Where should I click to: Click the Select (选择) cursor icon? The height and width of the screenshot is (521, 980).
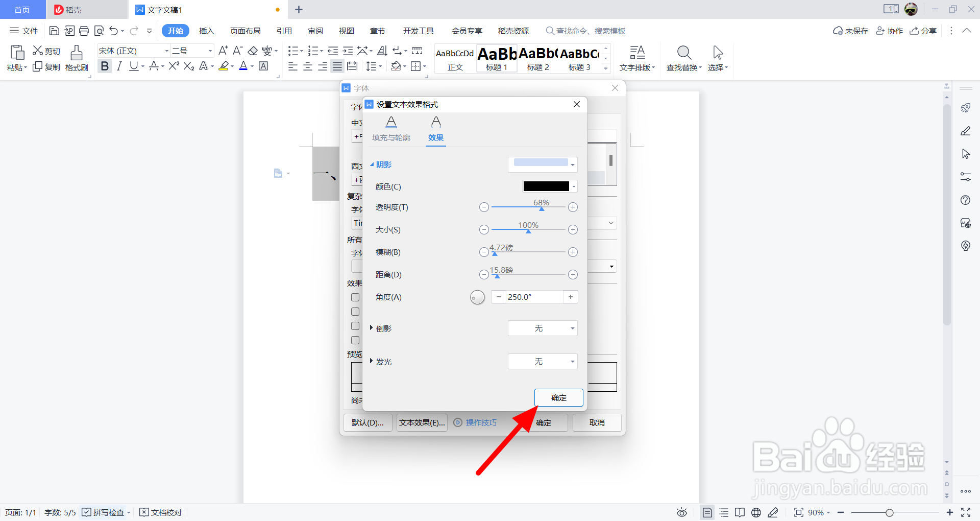[718, 53]
